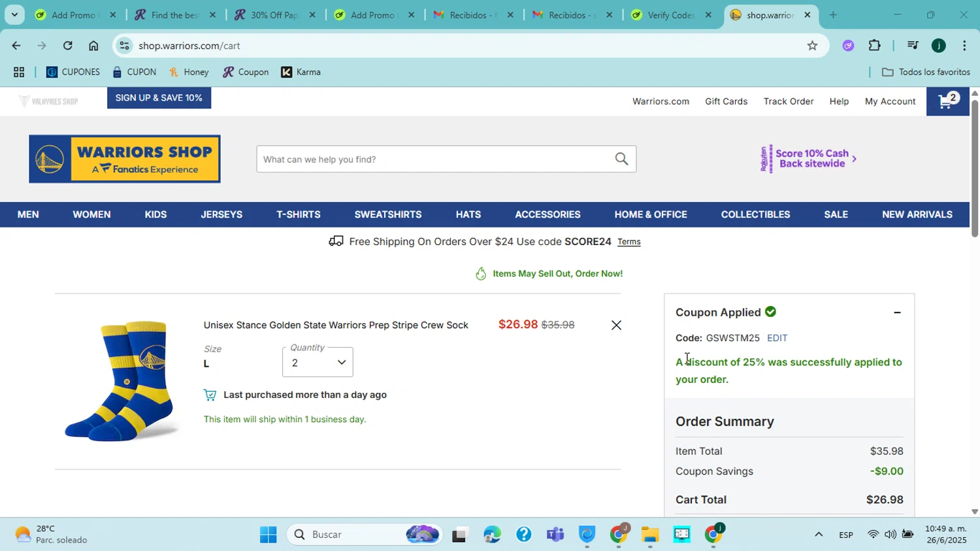Image resolution: width=980 pixels, height=551 pixels.
Task: Open the COLLECTIBLES menu
Action: pos(755,214)
